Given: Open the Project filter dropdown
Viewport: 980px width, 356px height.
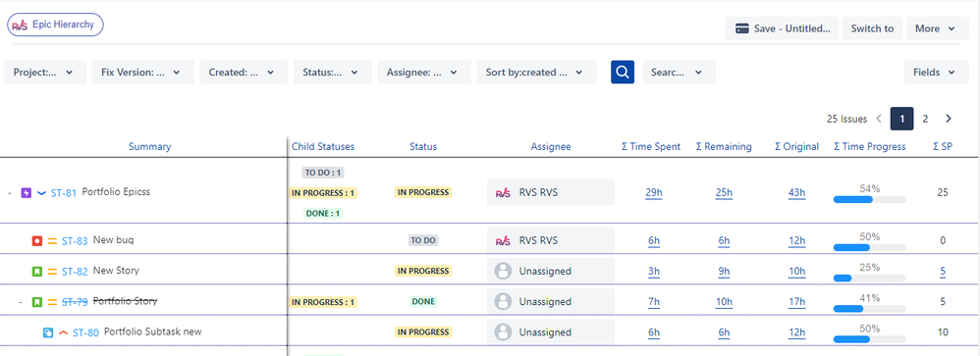Looking at the screenshot, I should 45,72.
